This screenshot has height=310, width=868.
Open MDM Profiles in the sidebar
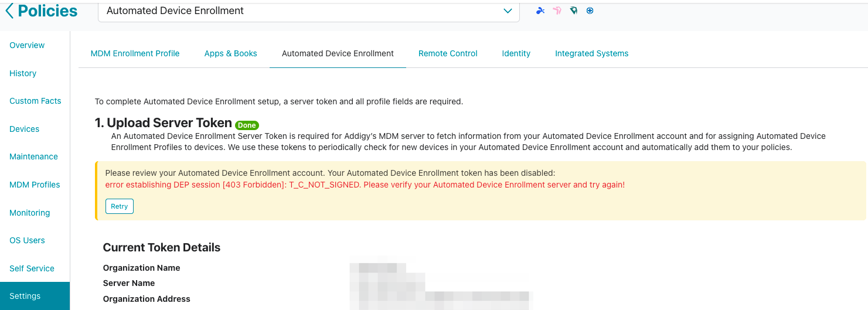click(35, 185)
